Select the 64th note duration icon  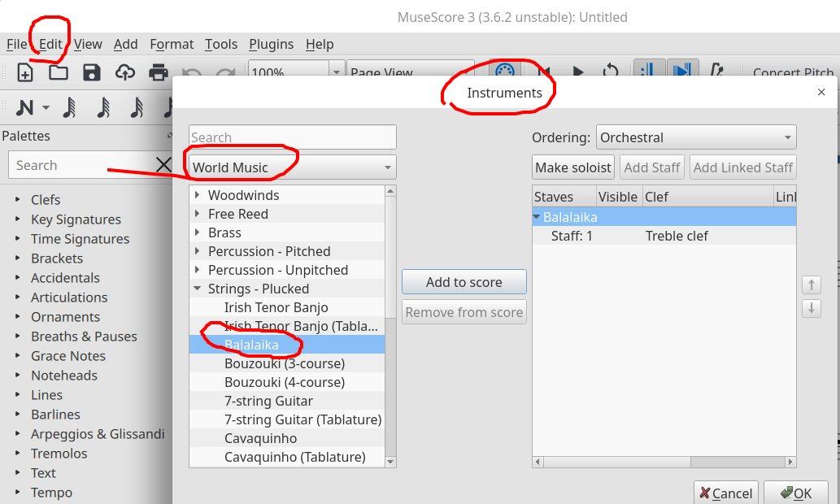tap(69, 107)
